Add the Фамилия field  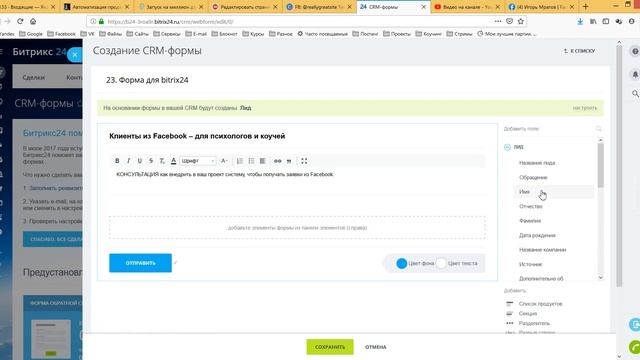(x=530, y=221)
